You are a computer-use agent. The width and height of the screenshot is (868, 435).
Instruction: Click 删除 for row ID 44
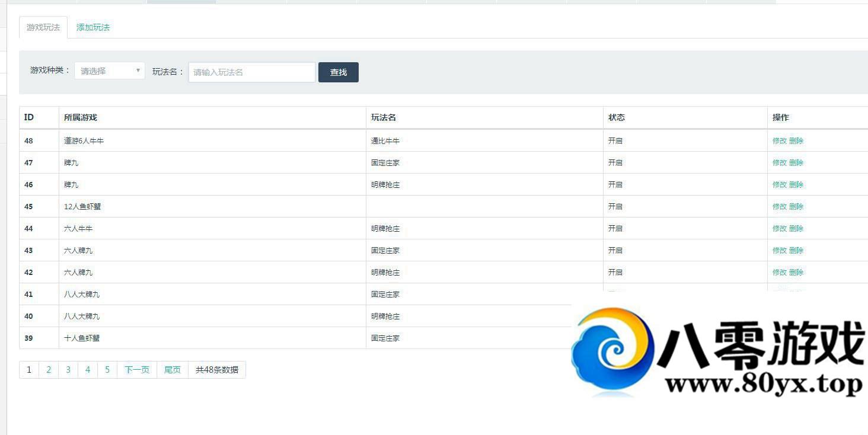point(796,229)
